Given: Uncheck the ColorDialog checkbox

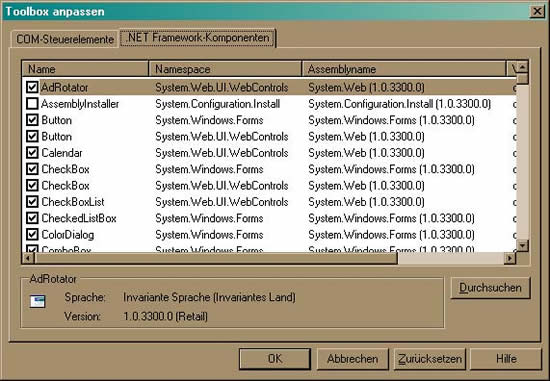Looking at the screenshot, I should pos(32,234).
